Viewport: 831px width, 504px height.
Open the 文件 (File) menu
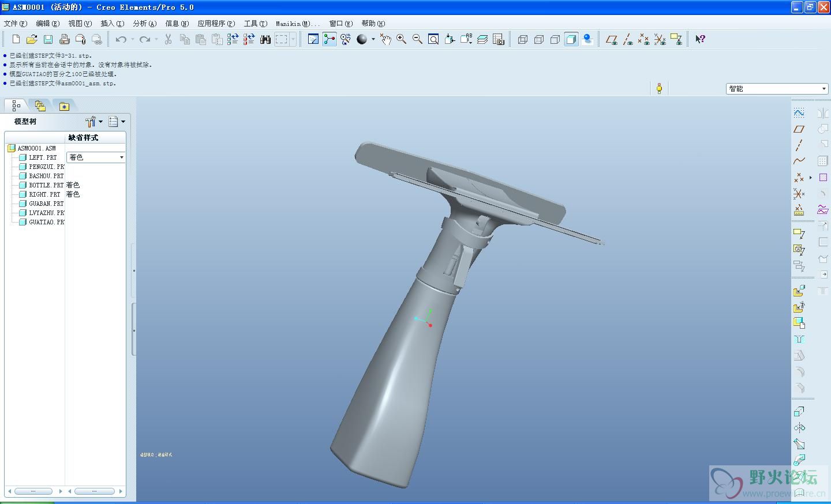pyautogui.click(x=16, y=24)
